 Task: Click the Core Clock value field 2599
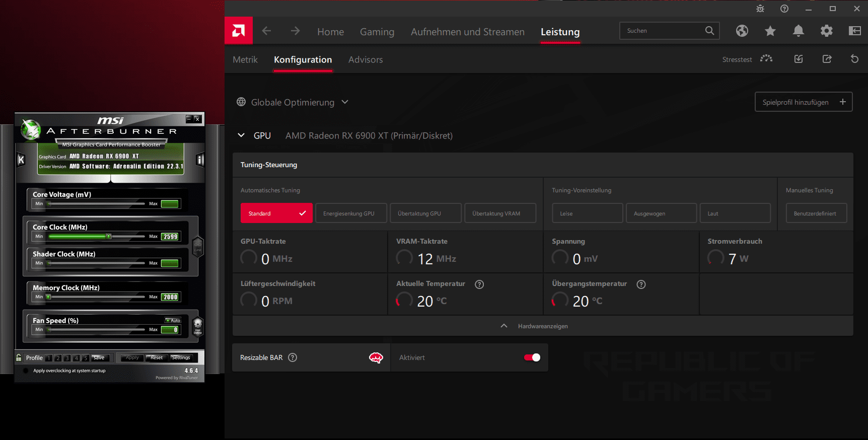click(170, 237)
